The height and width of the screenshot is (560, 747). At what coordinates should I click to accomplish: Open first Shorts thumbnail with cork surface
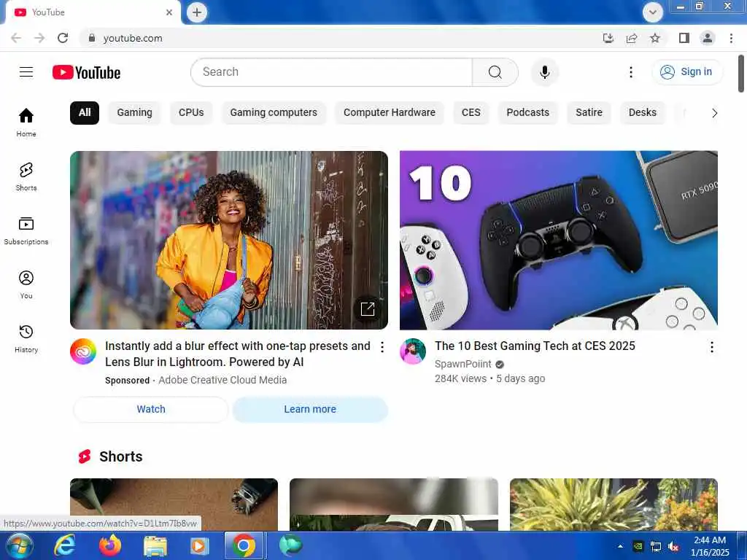tap(174, 505)
